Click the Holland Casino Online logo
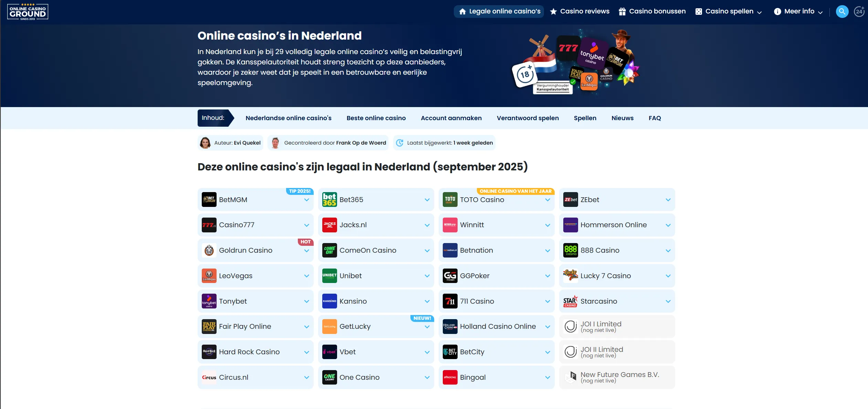868x409 pixels. point(450,327)
